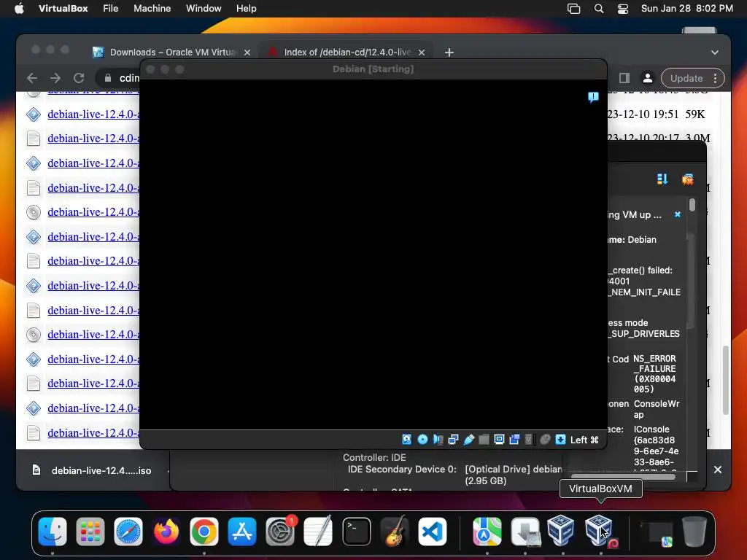
Task: Click the Chrome address bar URL field
Action: (x=128, y=78)
